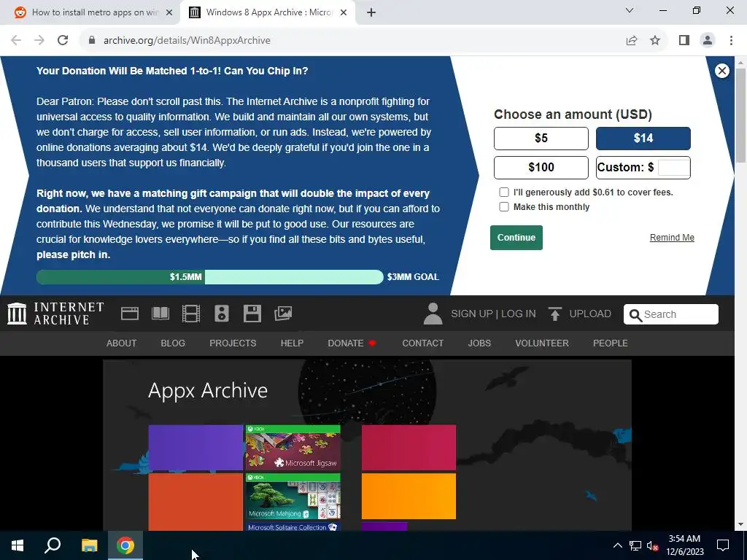747x560 pixels.
Task: Open the VOLUNTEER menu item
Action: [542, 343]
